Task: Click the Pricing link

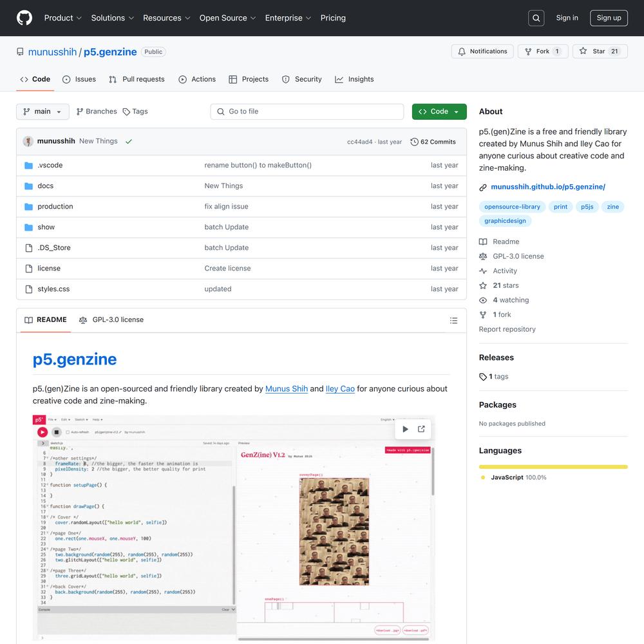Action: (x=333, y=18)
